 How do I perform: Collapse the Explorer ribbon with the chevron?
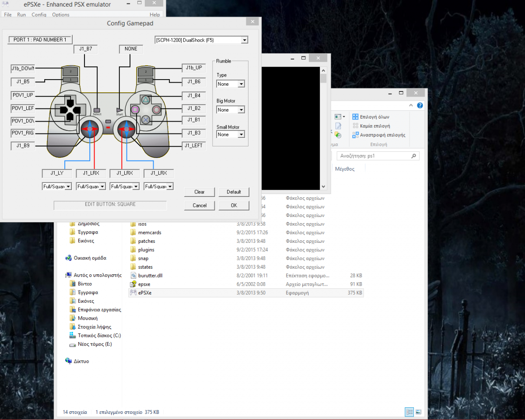tap(411, 105)
